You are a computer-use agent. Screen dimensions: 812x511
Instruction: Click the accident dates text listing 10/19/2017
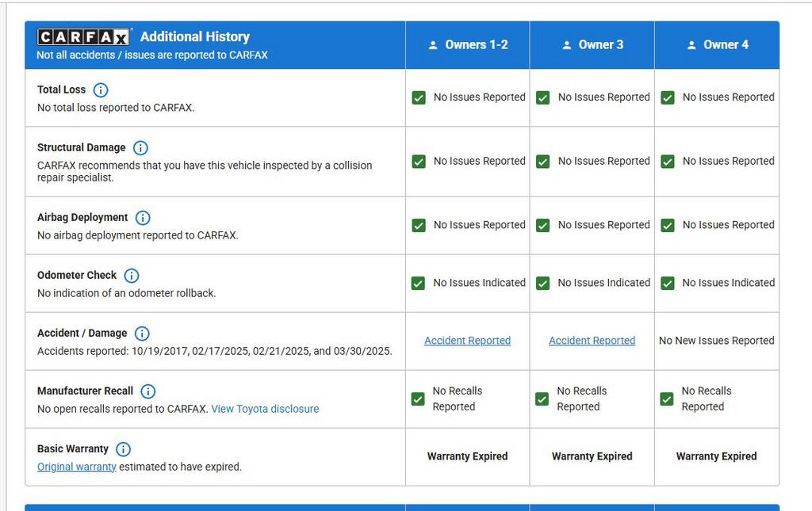click(x=215, y=351)
